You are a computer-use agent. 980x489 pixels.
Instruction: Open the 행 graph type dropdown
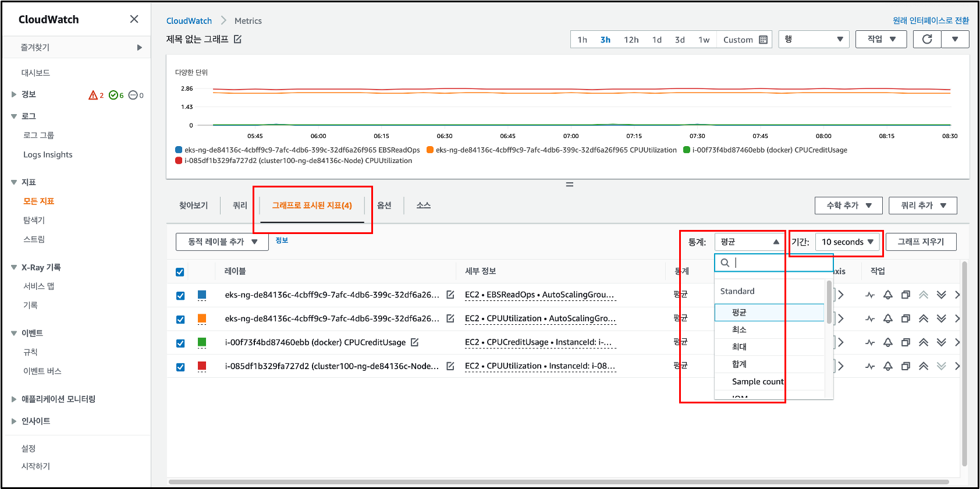pyautogui.click(x=814, y=39)
